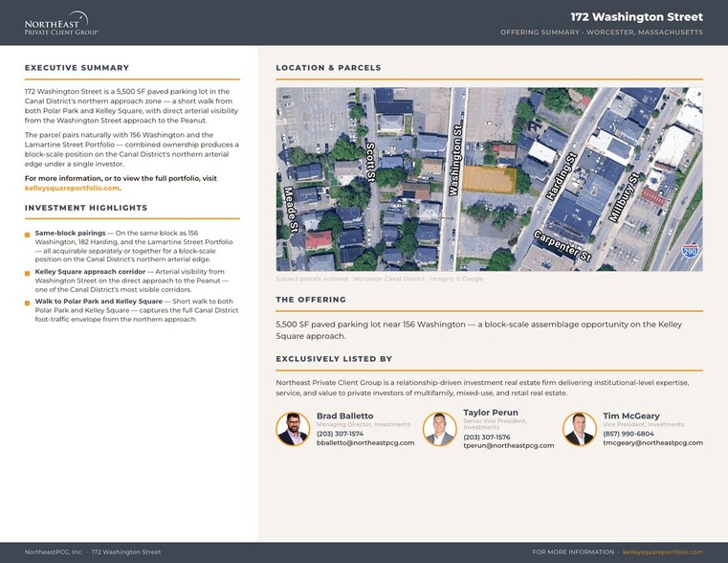Click 'FOR MORE INFORMATION' footer text
Image resolution: width=728 pixels, height=563 pixels.
[573, 552]
